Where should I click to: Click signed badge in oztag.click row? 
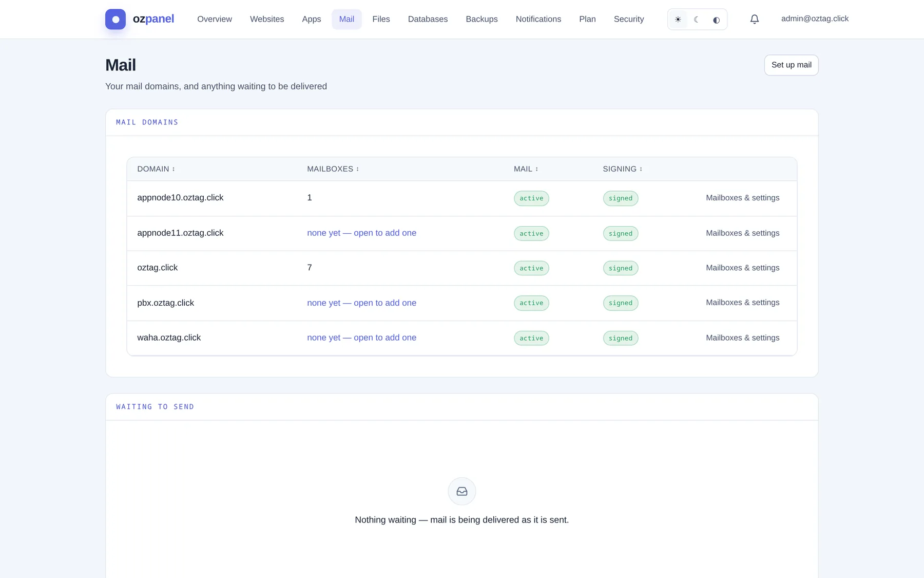click(621, 268)
